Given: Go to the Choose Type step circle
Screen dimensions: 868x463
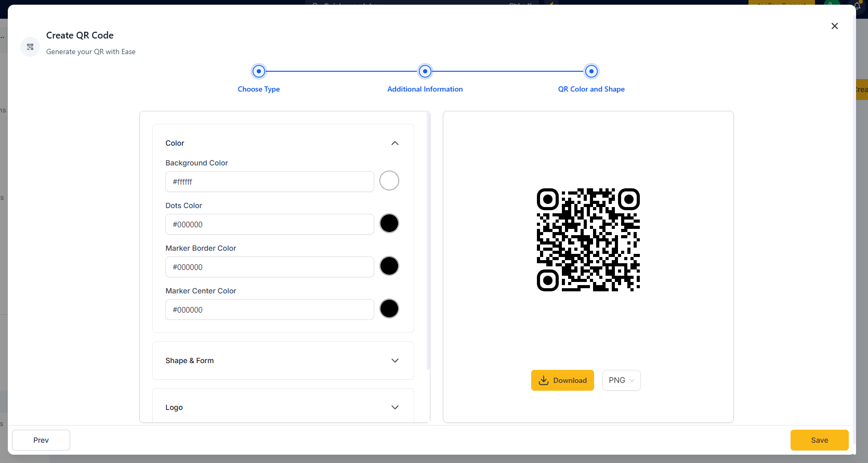Looking at the screenshot, I should click(x=259, y=71).
